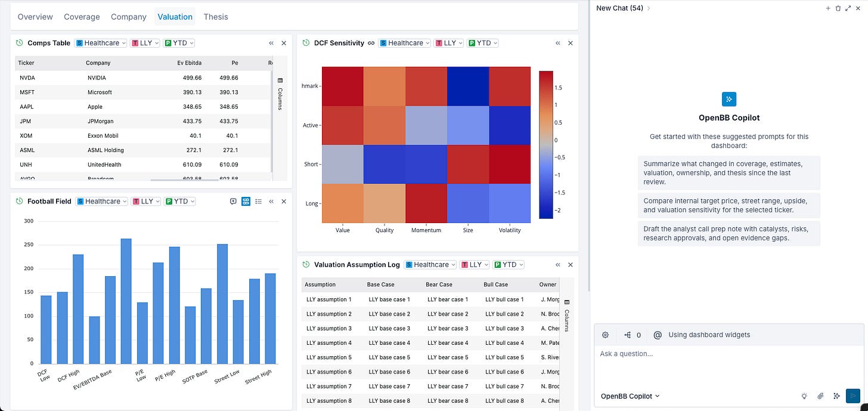Click the lightbulb suggestions icon

(804, 396)
